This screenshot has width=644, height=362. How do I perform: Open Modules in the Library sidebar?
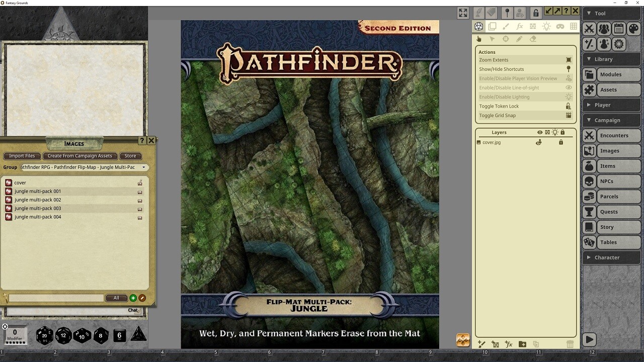611,74
